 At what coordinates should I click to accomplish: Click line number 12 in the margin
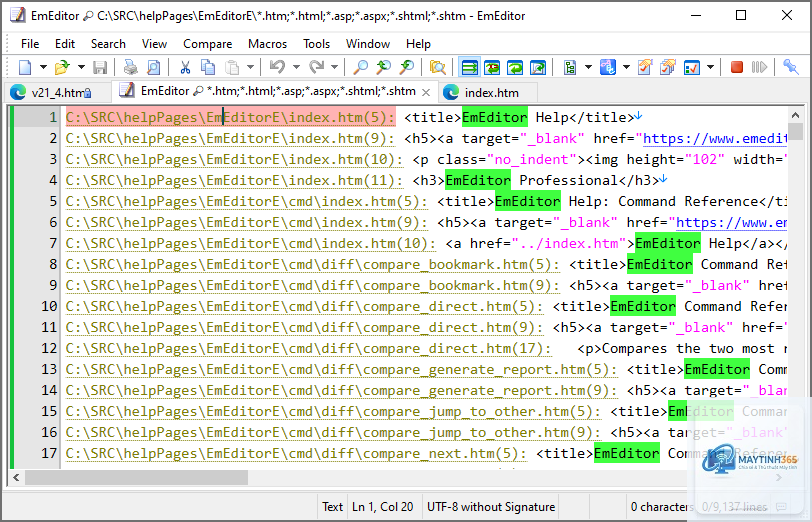point(49,349)
